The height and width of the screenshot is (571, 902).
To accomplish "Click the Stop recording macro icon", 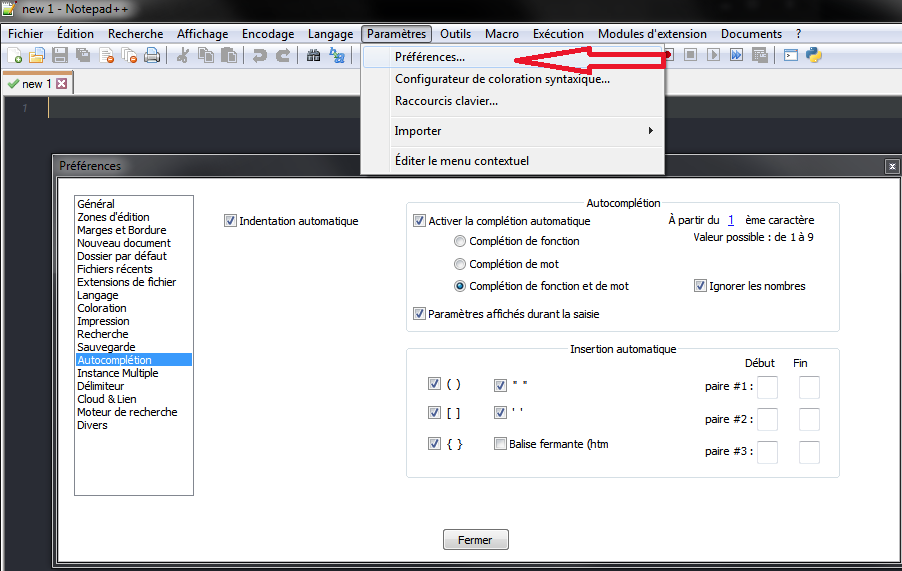I will point(691,55).
